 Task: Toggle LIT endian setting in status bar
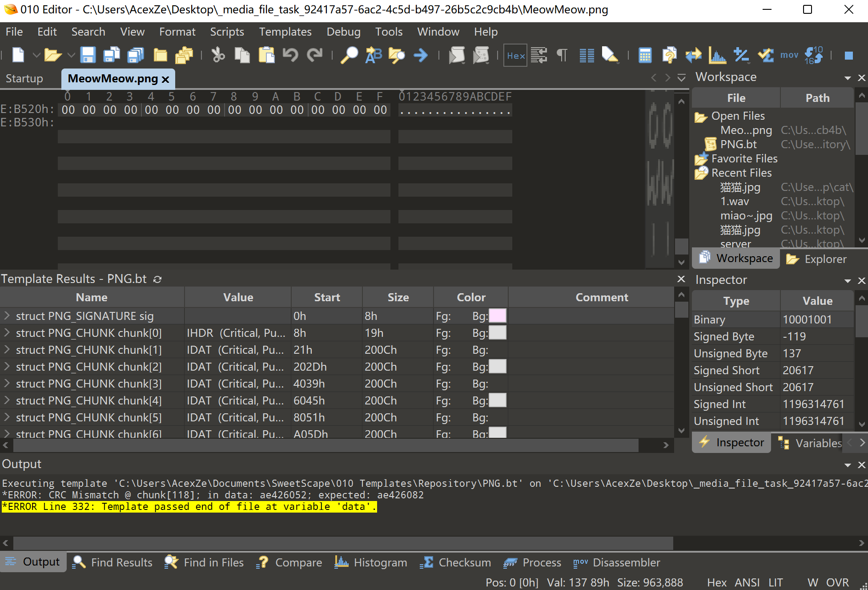click(x=776, y=582)
